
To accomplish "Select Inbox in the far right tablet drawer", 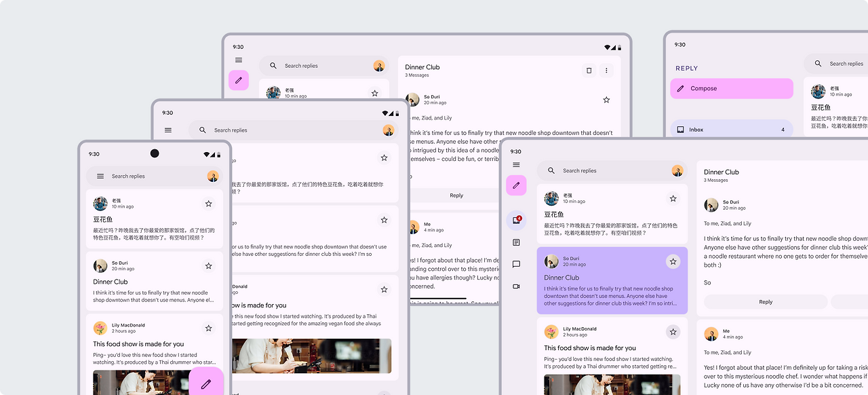I will pos(732,130).
